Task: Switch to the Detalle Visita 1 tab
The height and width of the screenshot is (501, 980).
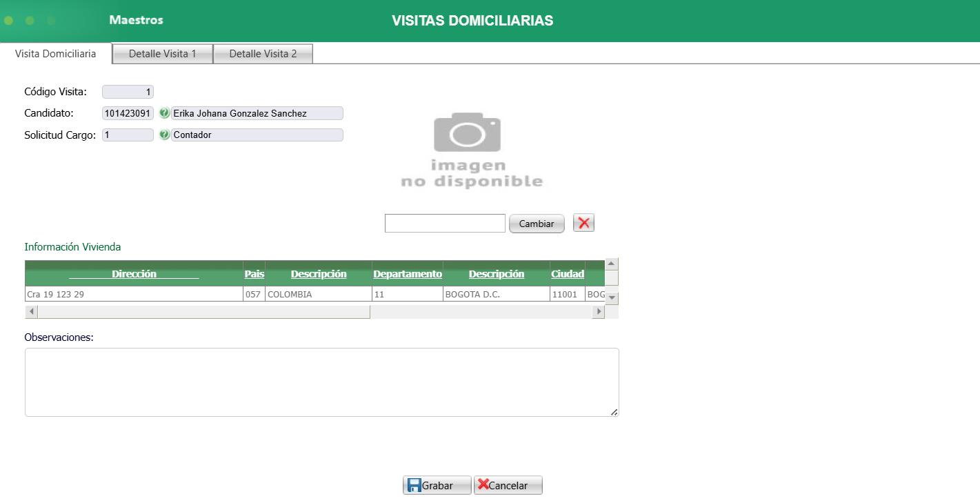Action: click(x=162, y=53)
